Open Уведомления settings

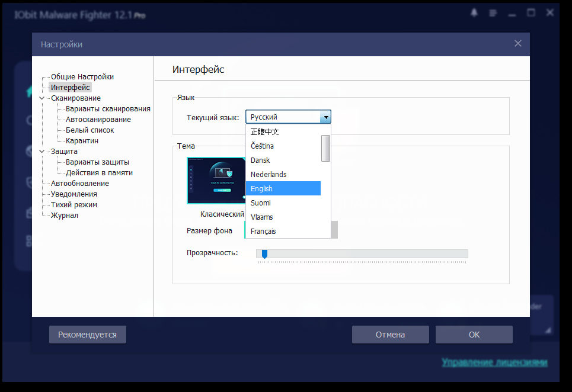(74, 194)
